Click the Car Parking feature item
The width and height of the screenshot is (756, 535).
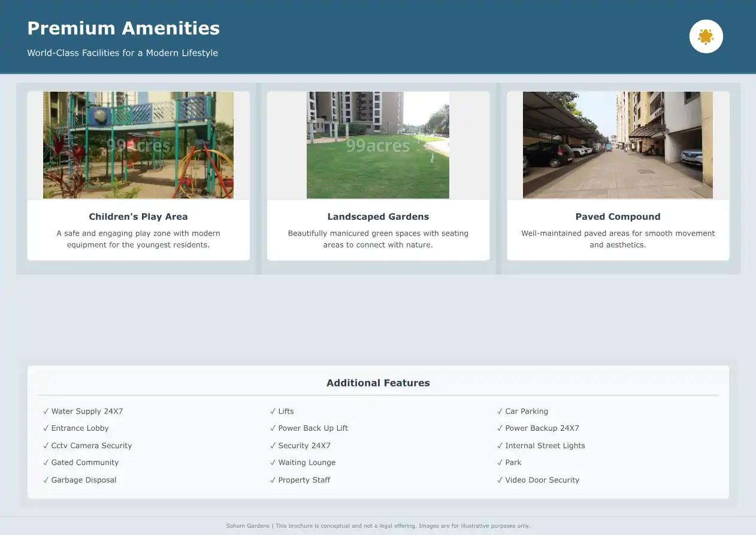[523, 412]
